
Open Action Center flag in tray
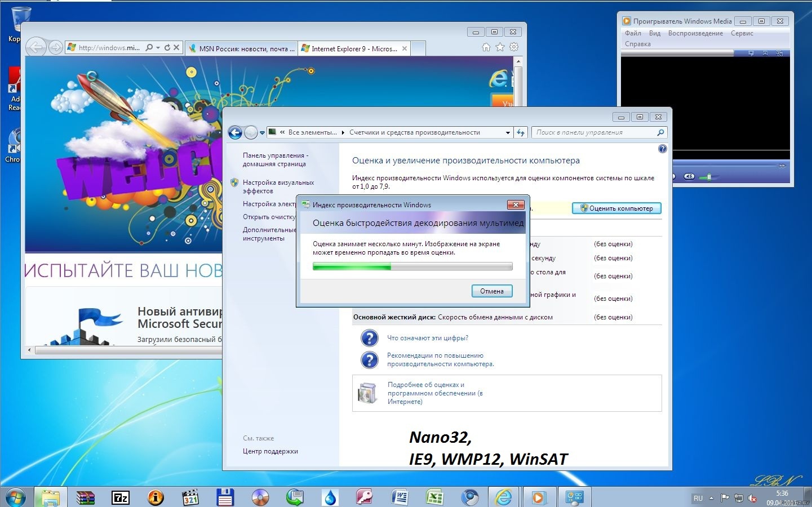(725, 498)
